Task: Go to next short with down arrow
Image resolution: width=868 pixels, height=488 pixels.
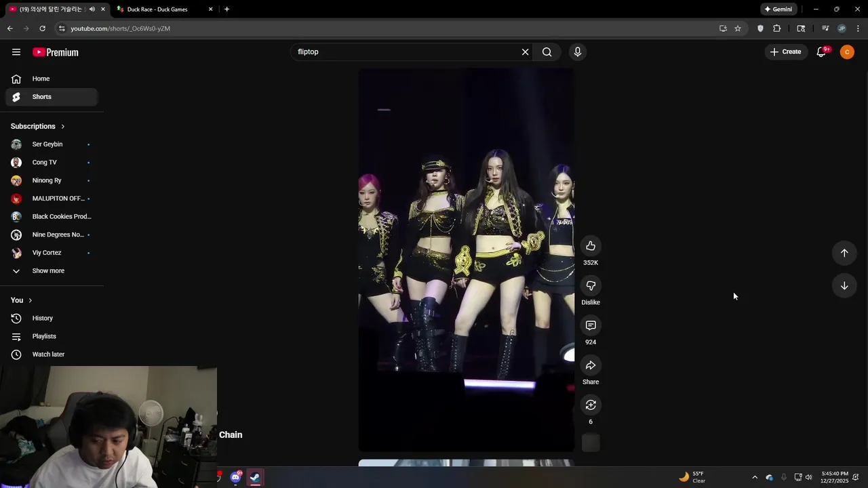Action: pyautogui.click(x=844, y=286)
